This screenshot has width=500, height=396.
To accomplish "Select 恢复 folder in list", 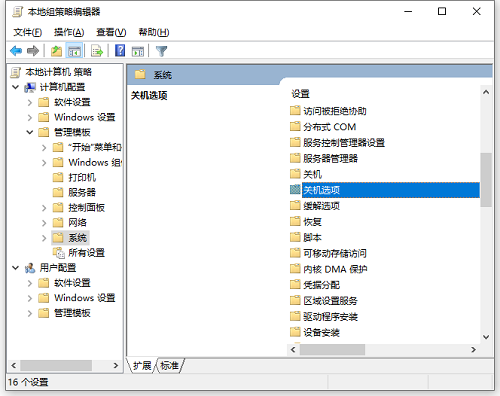I will click(x=312, y=221).
